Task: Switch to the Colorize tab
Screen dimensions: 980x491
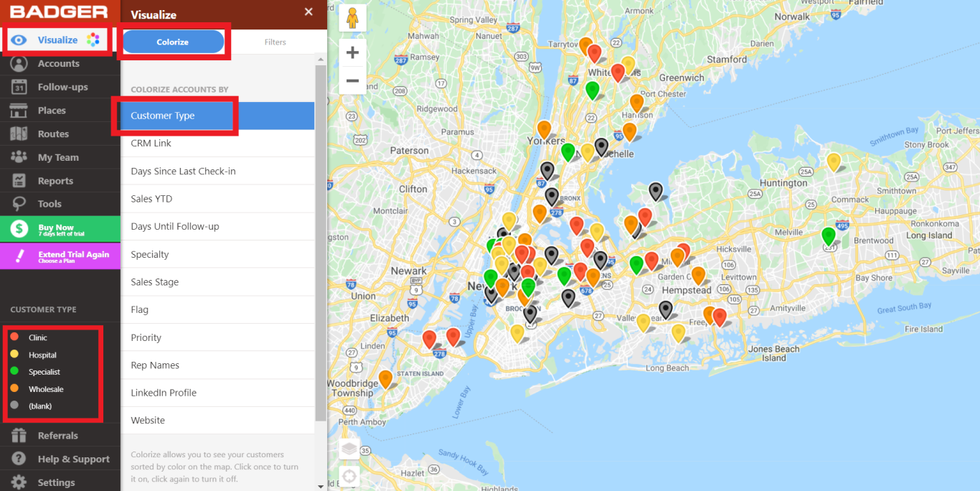Action: pos(173,42)
